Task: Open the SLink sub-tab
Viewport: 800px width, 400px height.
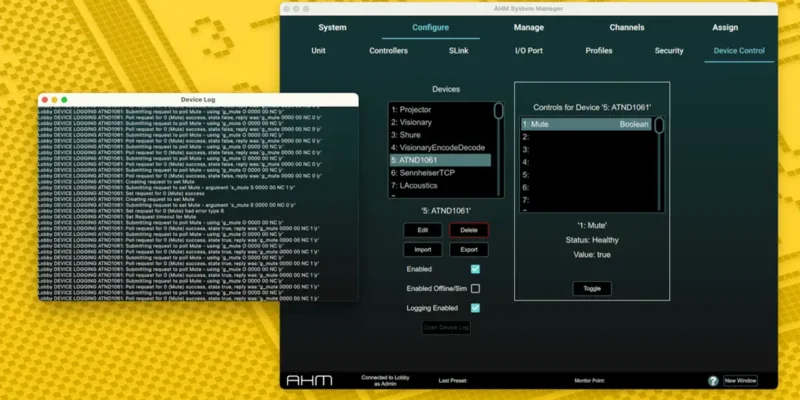Action: [x=459, y=51]
